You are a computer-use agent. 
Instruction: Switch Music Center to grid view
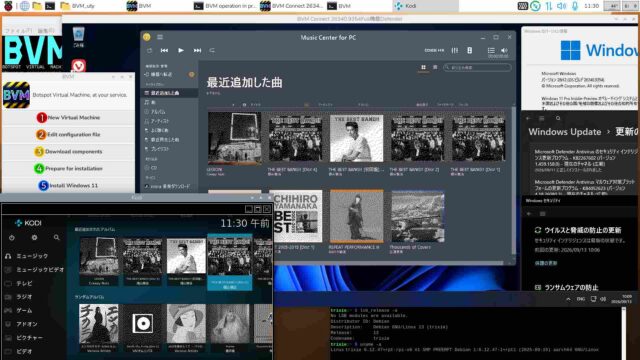pyautogui.click(x=423, y=67)
